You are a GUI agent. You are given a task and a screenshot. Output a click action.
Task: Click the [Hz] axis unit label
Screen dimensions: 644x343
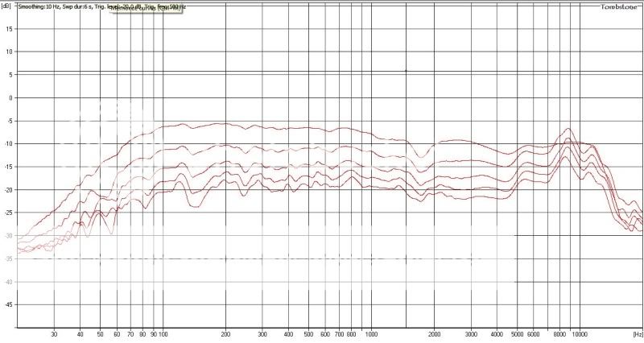(x=637, y=333)
